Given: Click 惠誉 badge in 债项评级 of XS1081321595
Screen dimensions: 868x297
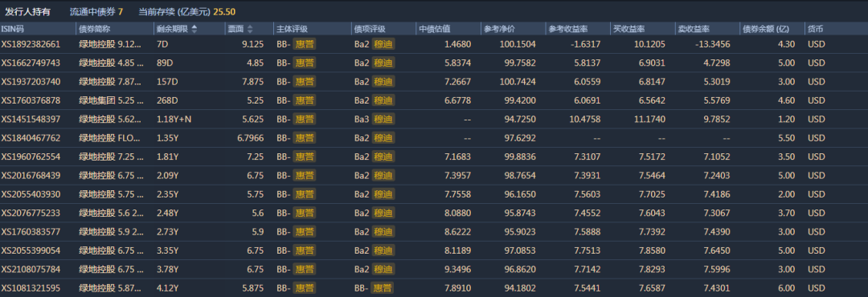Looking at the screenshot, I should click(383, 288).
